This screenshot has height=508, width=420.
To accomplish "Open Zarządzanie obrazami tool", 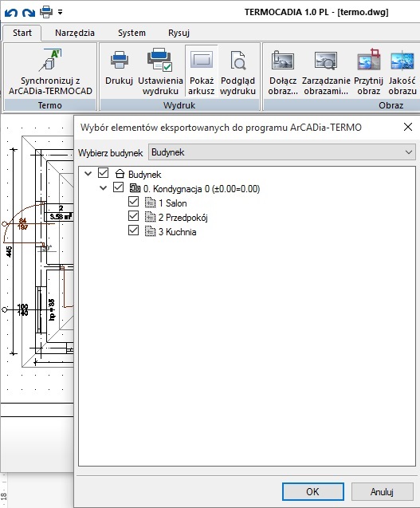I will tap(326, 72).
